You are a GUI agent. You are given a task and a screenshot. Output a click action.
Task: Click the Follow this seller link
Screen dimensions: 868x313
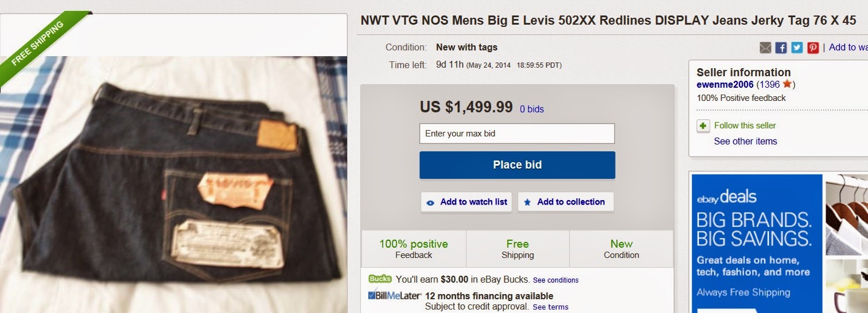745,126
